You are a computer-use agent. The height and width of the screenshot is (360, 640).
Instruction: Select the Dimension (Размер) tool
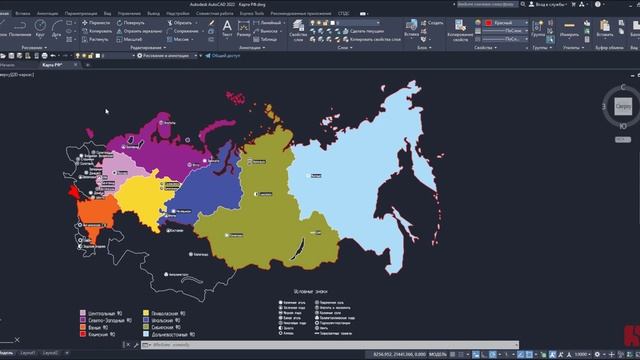(244, 29)
